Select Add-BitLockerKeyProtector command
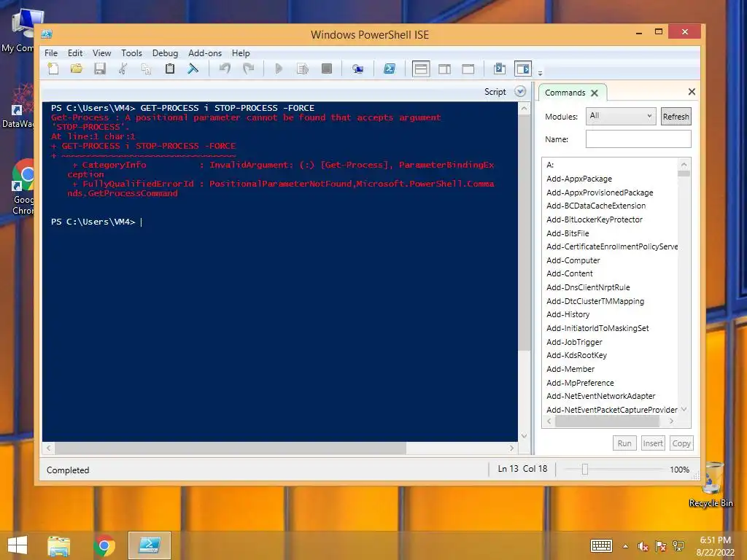The width and height of the screenshot is (747, 560). (x=594, y=219)
